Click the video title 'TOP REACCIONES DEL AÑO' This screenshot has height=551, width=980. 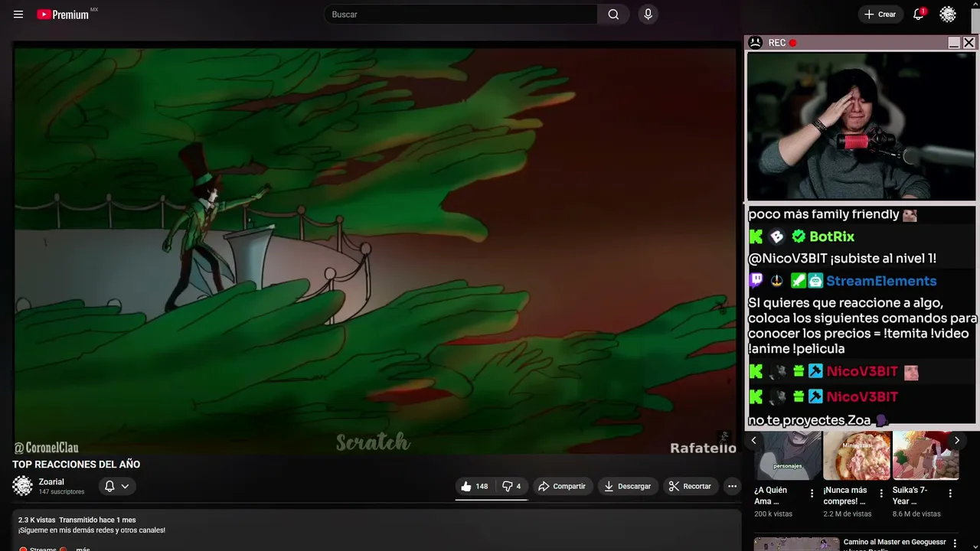tap(76, 465)
